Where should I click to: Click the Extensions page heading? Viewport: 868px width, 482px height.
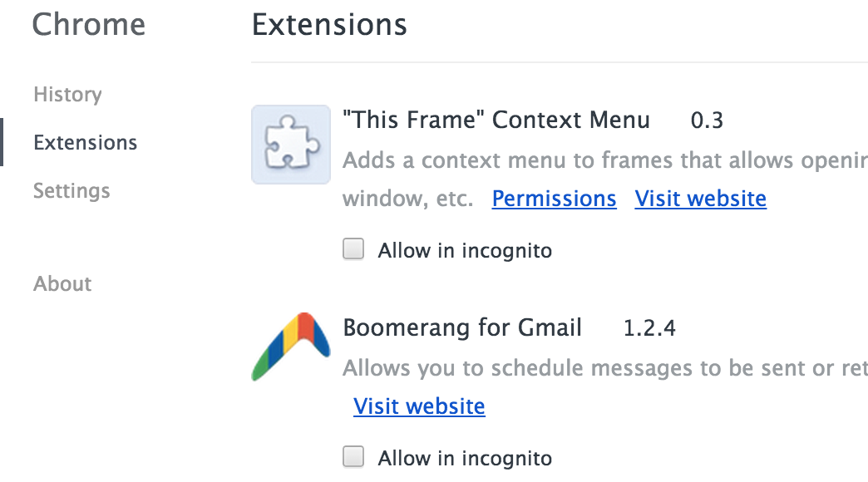pos(329,24)
